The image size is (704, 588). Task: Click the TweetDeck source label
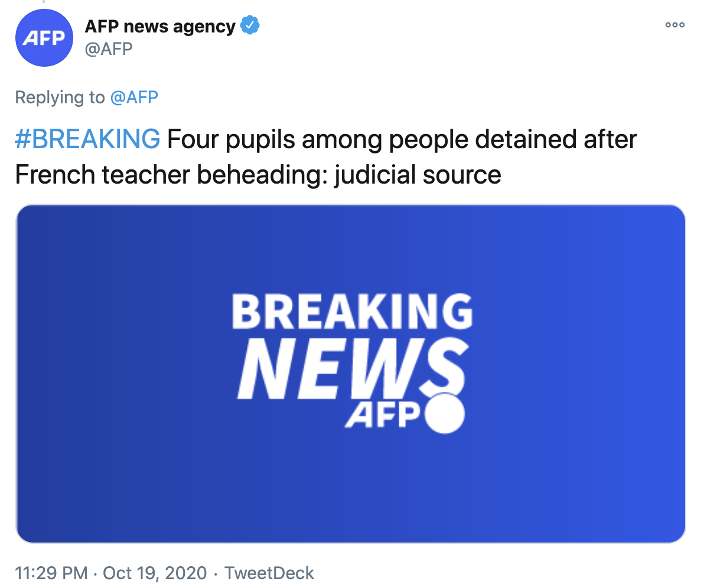tap(269, 573)
